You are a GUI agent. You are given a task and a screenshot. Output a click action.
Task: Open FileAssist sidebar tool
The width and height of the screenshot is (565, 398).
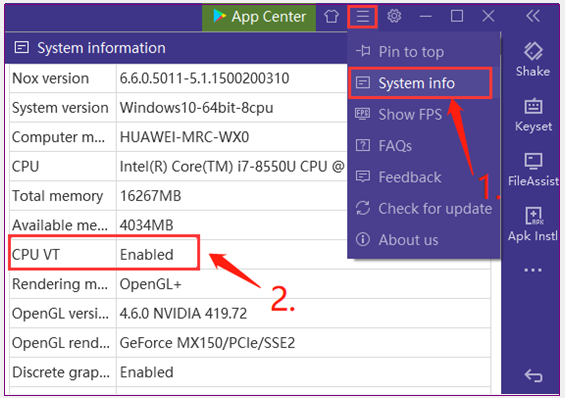pos(533,170)
